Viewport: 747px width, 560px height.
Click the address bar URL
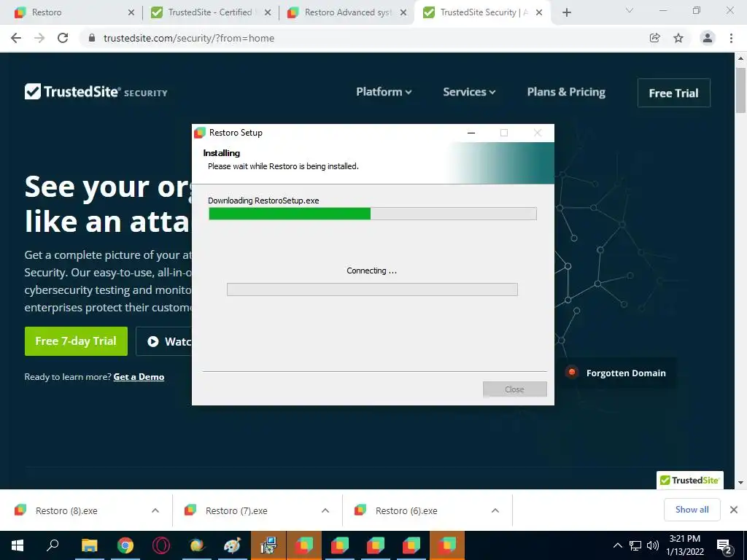point(189,38)
